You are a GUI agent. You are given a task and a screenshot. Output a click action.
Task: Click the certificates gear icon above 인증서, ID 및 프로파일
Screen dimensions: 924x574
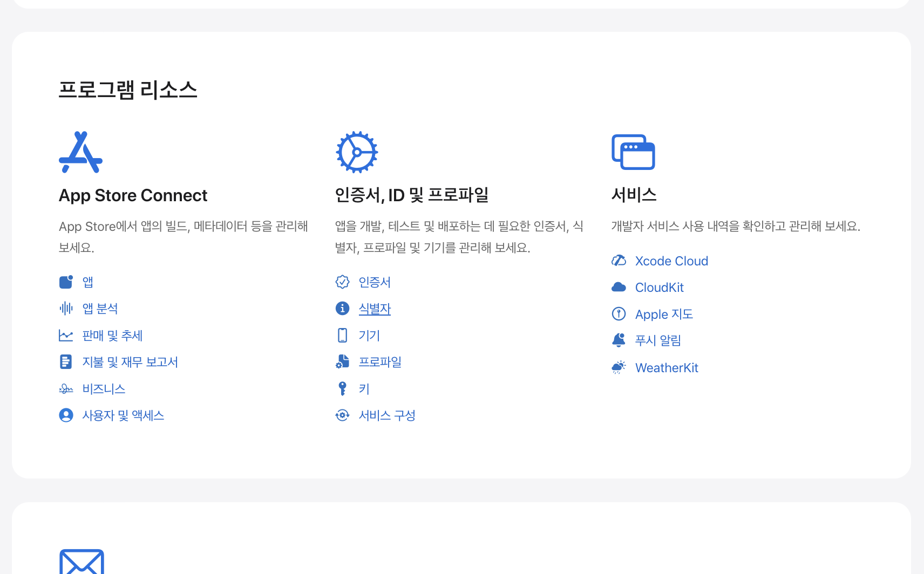click(357, 152)
